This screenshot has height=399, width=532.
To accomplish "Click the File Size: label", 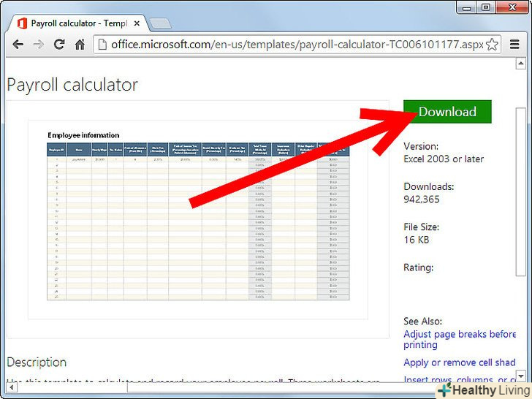I will click(x=421, y=227).
